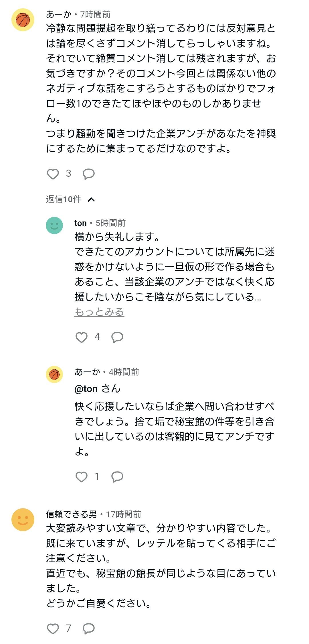This screenshot has height=644, width=309.
Task: Open 信頼できる男's orange smiley avatar
Action: pyautogui.click(x=23, y=520)
